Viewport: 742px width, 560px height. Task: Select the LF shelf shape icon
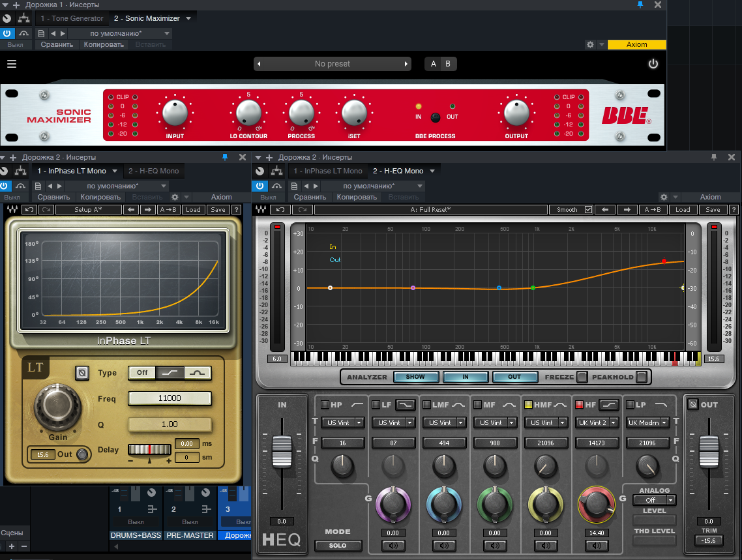[406, 404]
